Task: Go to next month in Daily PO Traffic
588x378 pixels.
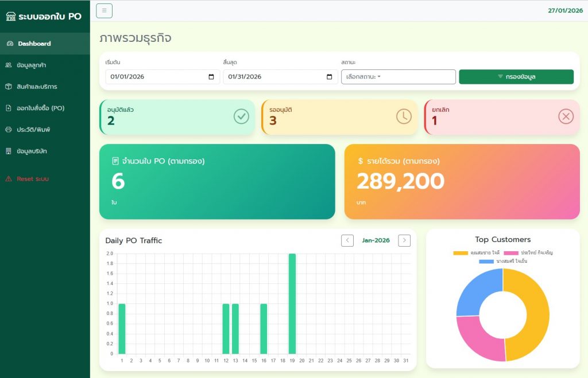Action: [404, 240]
